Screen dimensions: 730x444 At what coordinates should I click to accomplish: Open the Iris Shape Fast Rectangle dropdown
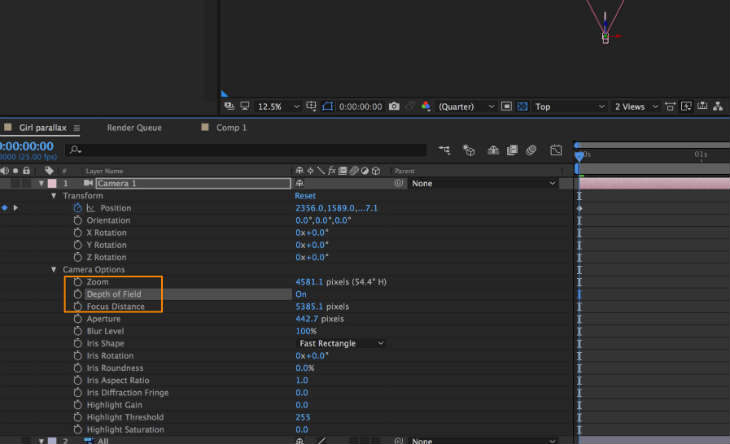point(340,343)
